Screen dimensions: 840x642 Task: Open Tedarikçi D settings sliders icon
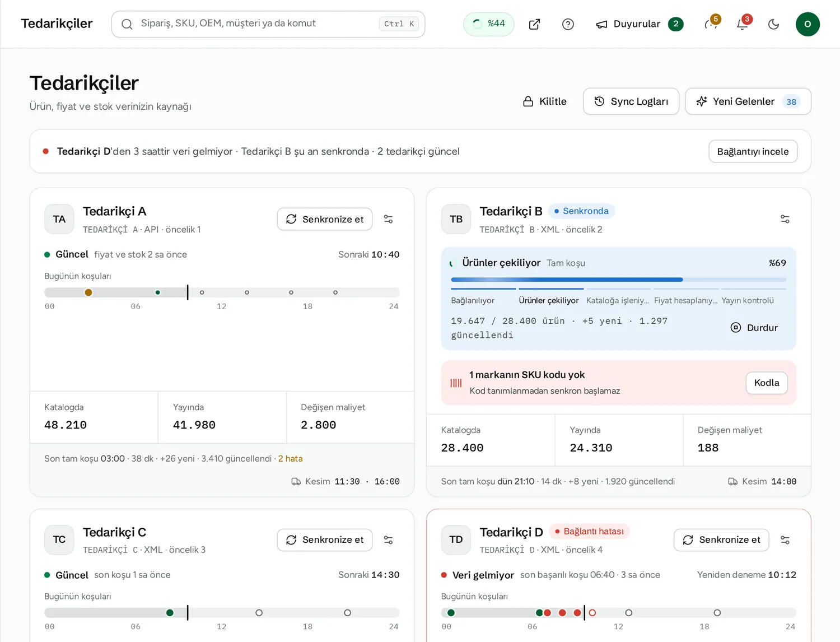[x=785, y=540]
